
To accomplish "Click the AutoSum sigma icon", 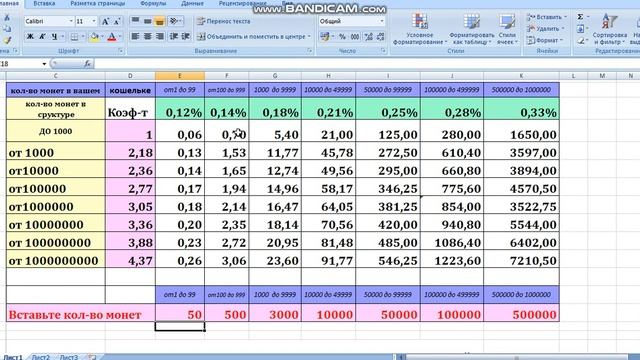I will [x=580, y=17].
